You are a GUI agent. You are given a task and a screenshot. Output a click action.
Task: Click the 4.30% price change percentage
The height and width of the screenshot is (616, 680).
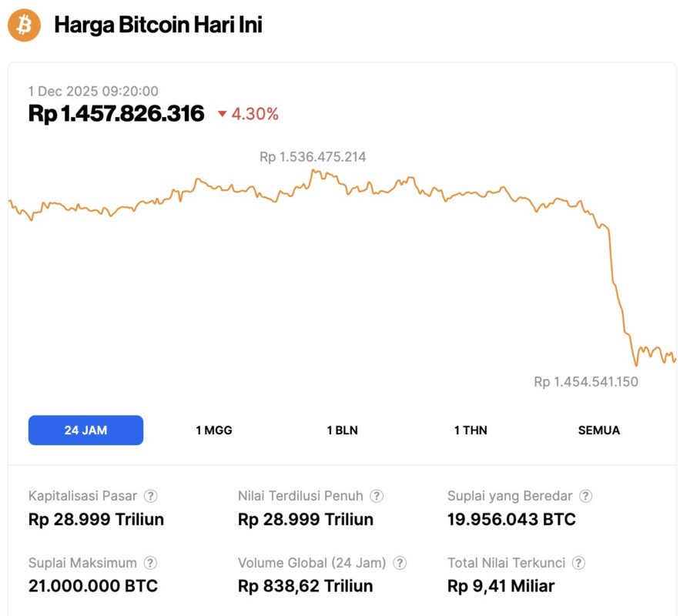pos(255,115)
